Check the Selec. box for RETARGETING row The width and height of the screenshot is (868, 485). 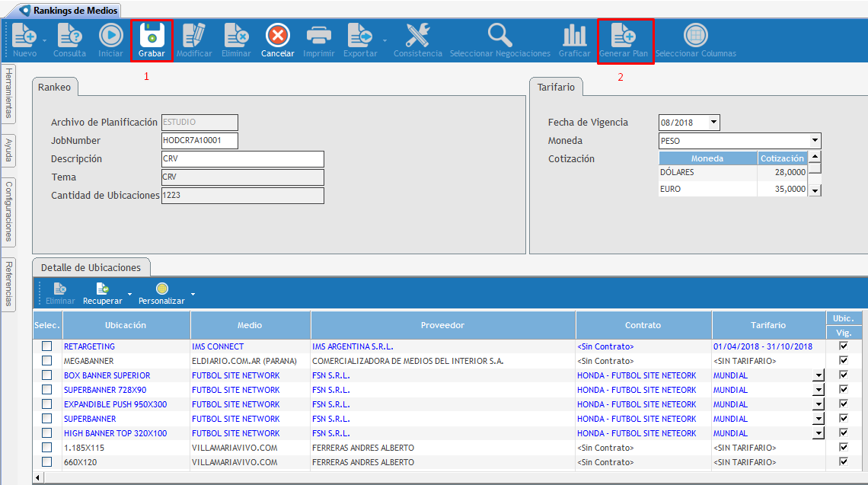pos(47,346)
